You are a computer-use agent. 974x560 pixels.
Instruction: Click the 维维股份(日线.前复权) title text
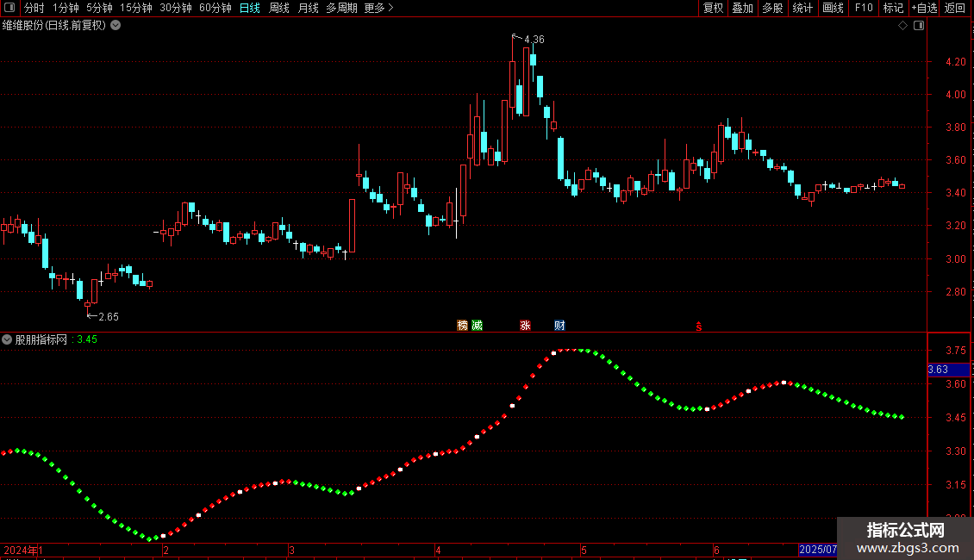coord(54,26)
